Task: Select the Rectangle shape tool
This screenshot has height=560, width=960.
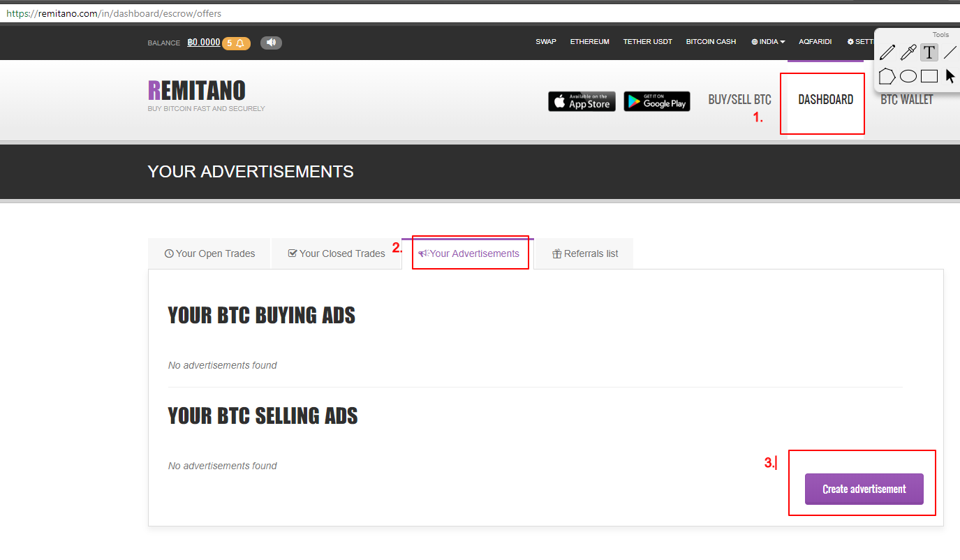Action: 929,76
